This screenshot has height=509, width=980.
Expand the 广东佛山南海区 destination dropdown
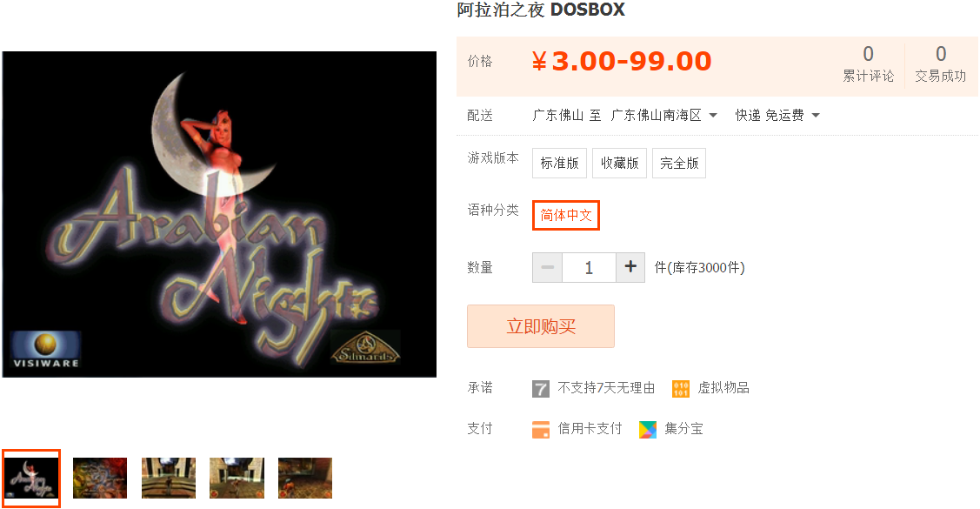tap(663, 115)
